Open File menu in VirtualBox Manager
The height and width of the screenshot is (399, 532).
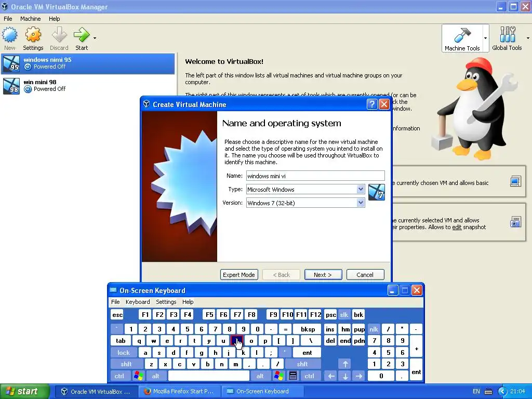pos(8,19)
